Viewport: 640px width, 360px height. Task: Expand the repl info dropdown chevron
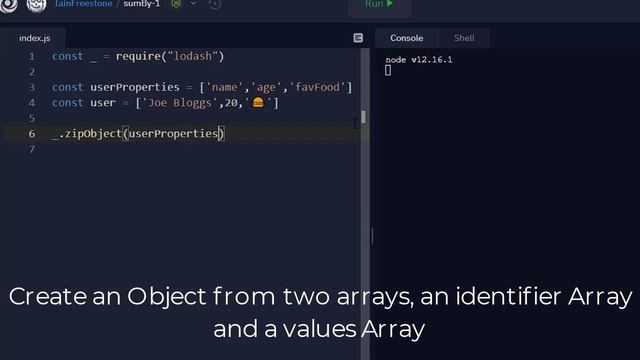[x=193, y=3]
